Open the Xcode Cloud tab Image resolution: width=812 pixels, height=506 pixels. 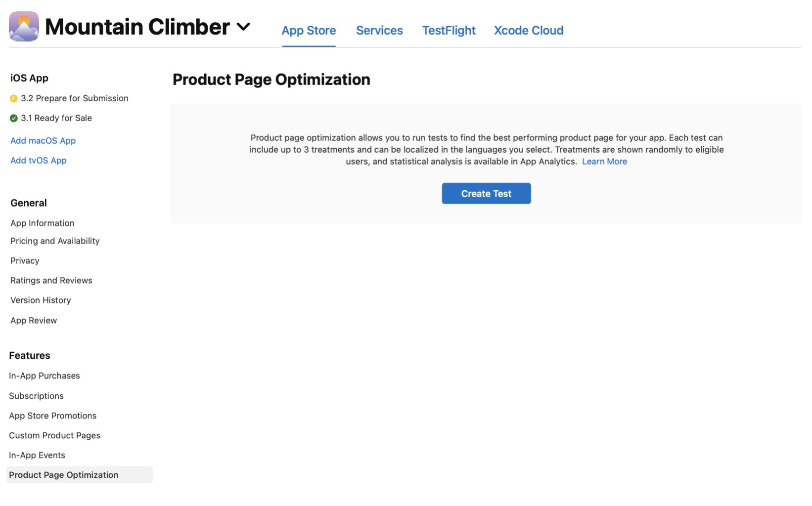pyautogui.click(x=529, y=31)
